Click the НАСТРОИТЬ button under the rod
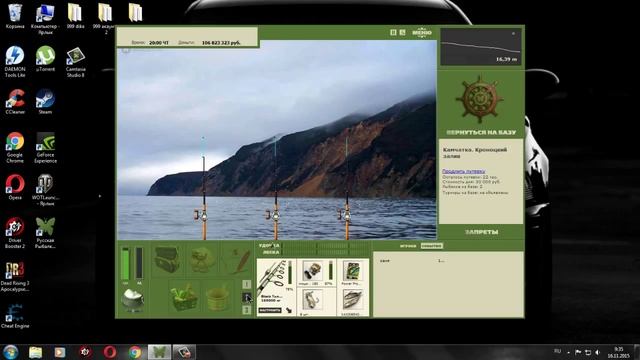640x360 pixels. (270, 311)
